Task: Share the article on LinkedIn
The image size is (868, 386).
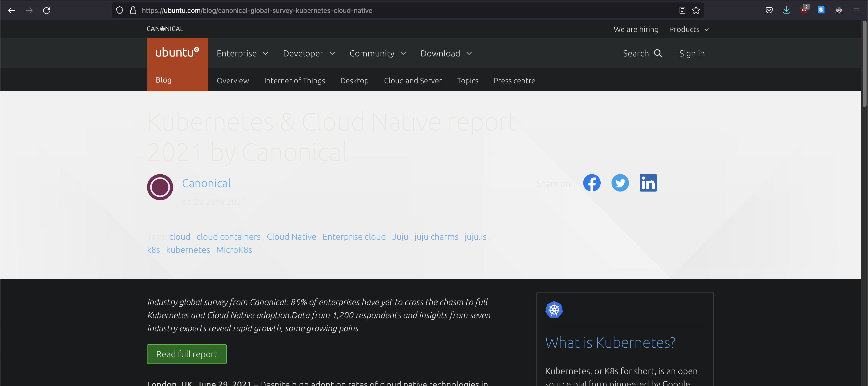Action: pyautogui.click(x=648, y=183)
